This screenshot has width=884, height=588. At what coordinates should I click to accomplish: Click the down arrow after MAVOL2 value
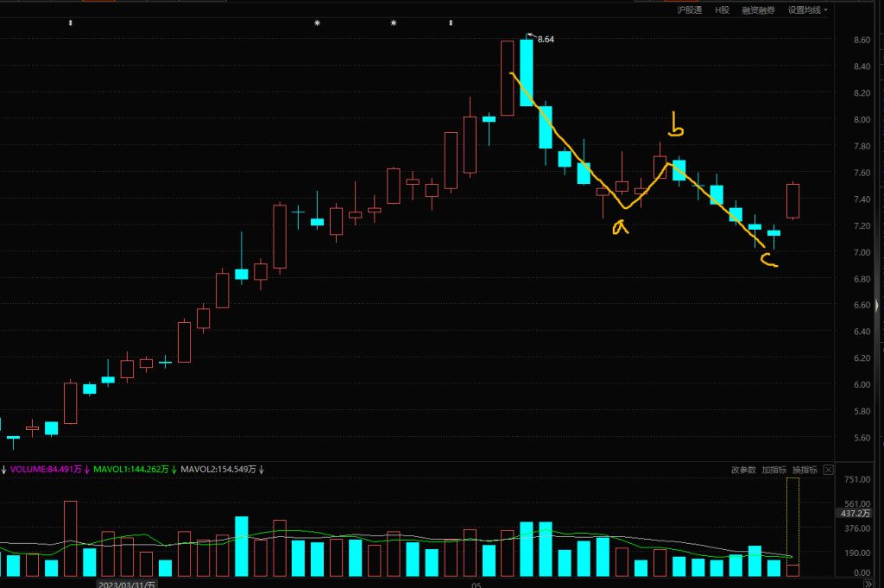[261, 469]
